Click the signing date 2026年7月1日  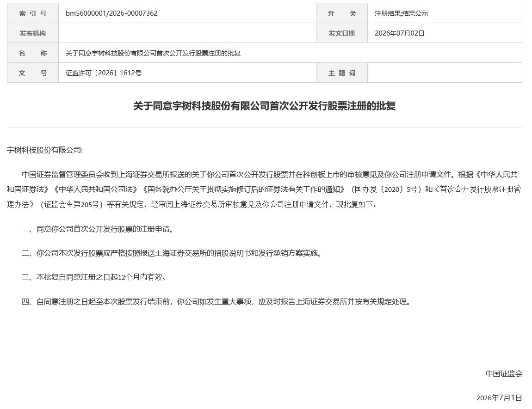click(x=499, y=398)
